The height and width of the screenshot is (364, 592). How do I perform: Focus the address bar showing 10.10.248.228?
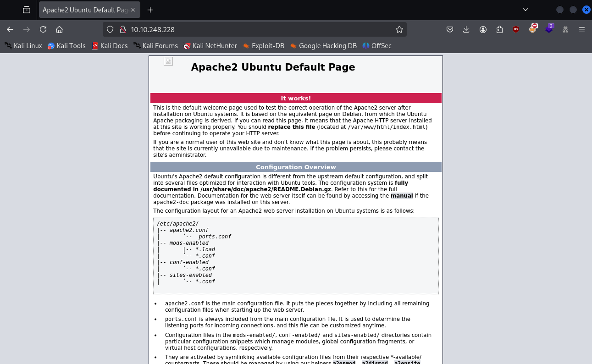[255, 29]
